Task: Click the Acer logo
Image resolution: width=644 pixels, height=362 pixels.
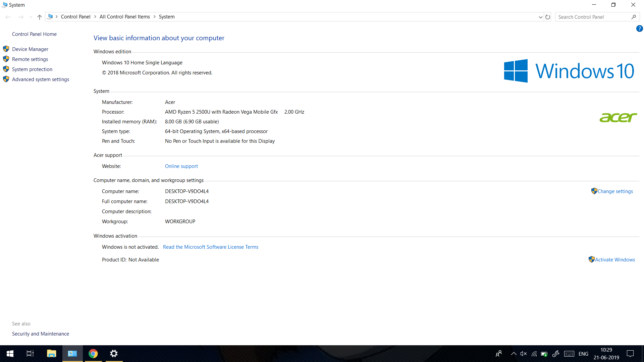Action: [618, 117]
